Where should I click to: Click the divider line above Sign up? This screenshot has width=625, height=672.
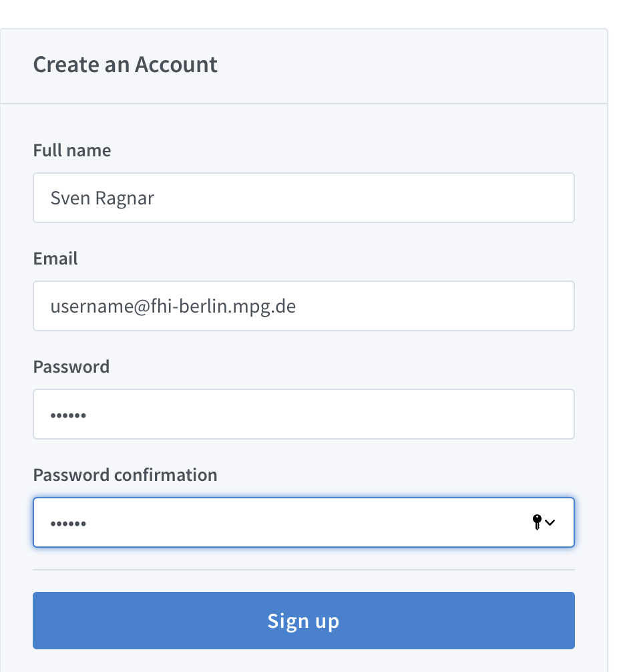pyautogui.click(x=304, y=570)
